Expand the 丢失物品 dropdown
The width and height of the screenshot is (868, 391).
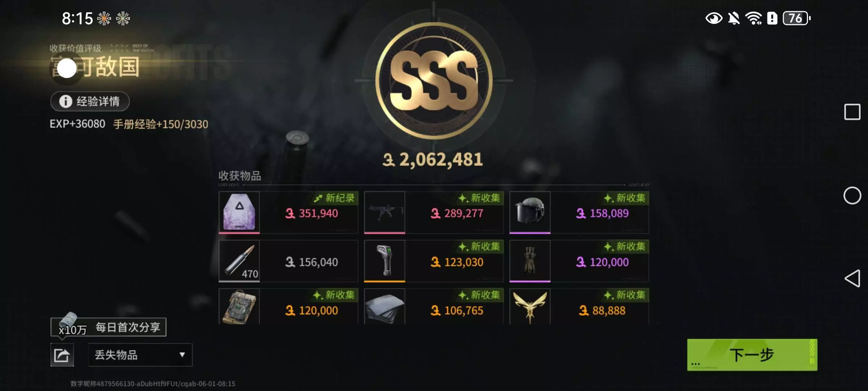[x=140, y=355]
